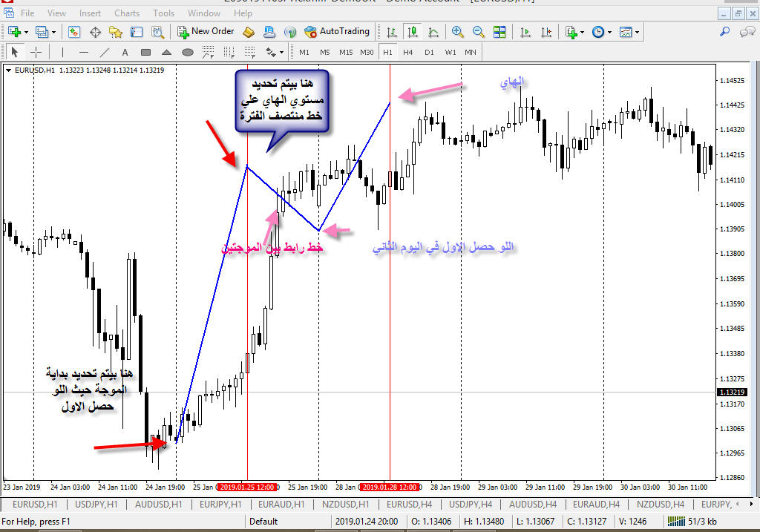The image size is (760, 532).
Task: Pick the trendline drawing tool
Action: pos(105,52)
